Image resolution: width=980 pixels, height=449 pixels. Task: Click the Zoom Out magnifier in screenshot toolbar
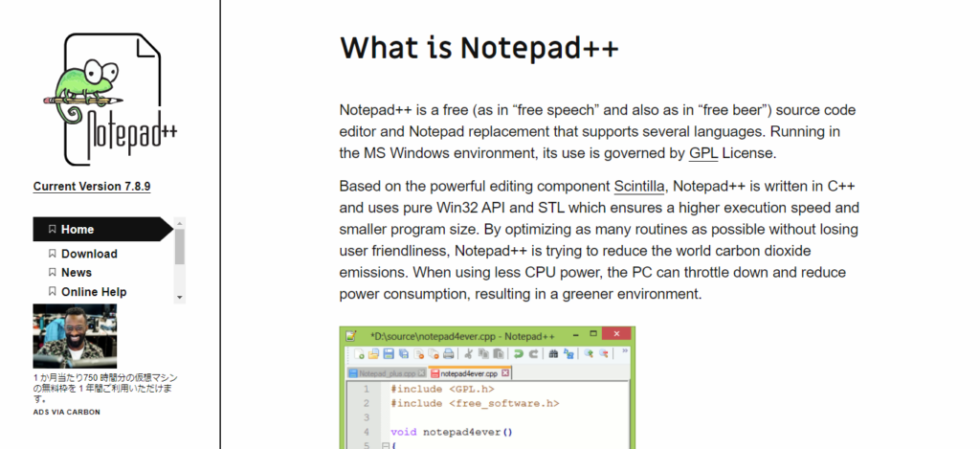[604, 354]
